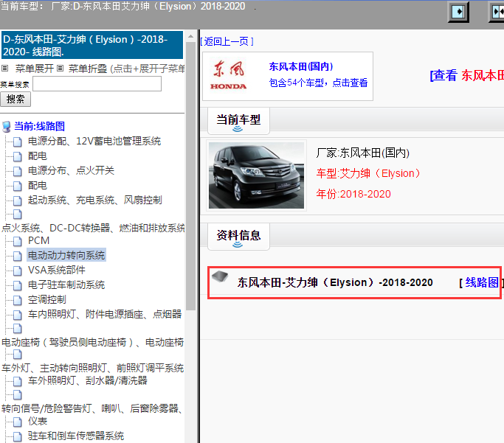Open 空调控制 tree item
This screenshot has height=443, width=504.
(47, 299)
